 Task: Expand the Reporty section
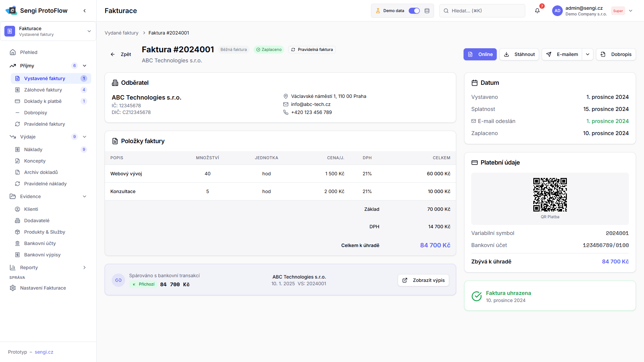tap(85, 267)
